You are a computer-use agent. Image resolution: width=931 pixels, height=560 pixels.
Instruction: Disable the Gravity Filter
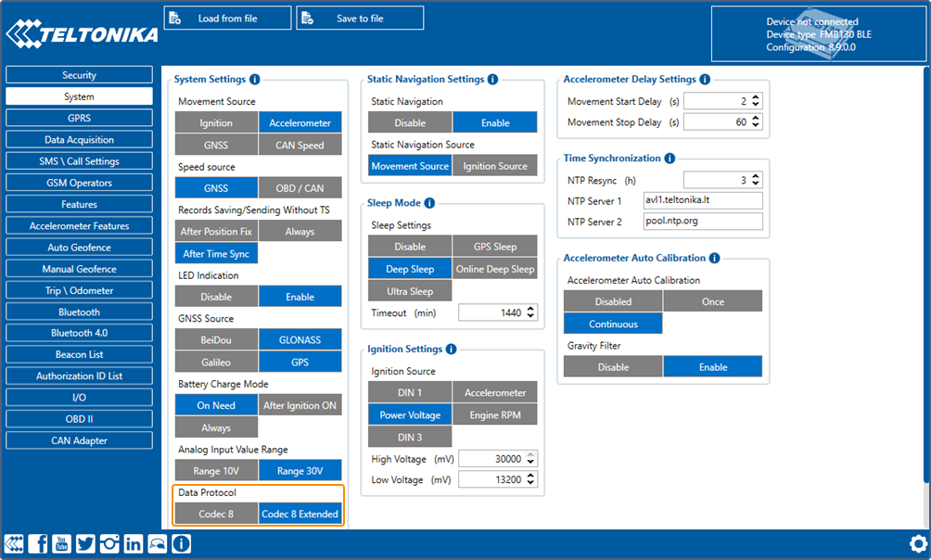click(613, 367)
